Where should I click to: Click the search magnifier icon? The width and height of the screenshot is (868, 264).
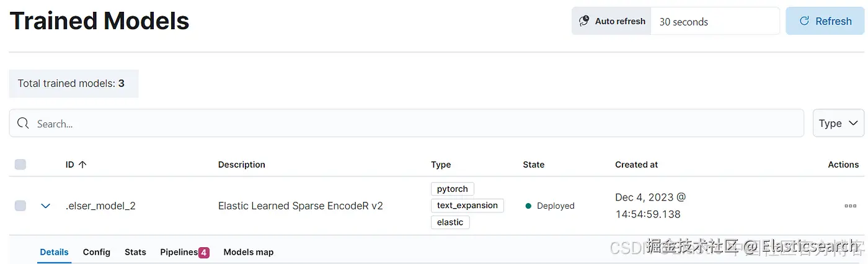click(23, 123)
